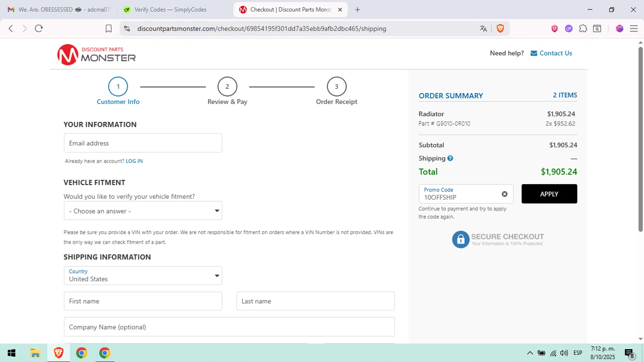The width and height of the screenshot is (644, 362).
Task: Click the envelope icon beside Contact Us
Action: pyautogui.click(x=534, y=53)
